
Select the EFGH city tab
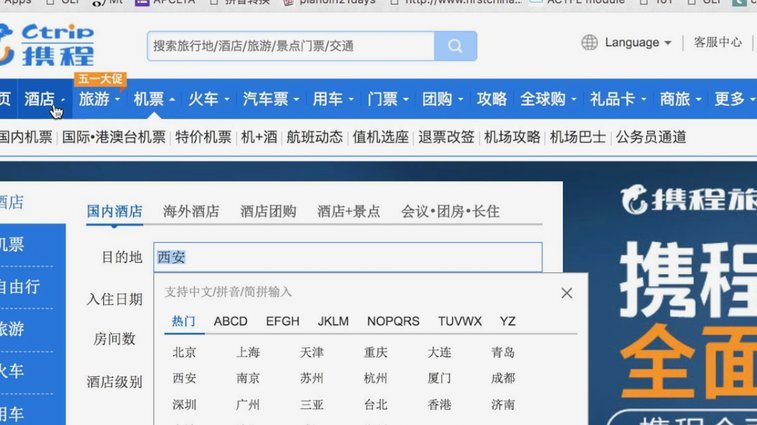pyautogui.click(x=283, y=321)
